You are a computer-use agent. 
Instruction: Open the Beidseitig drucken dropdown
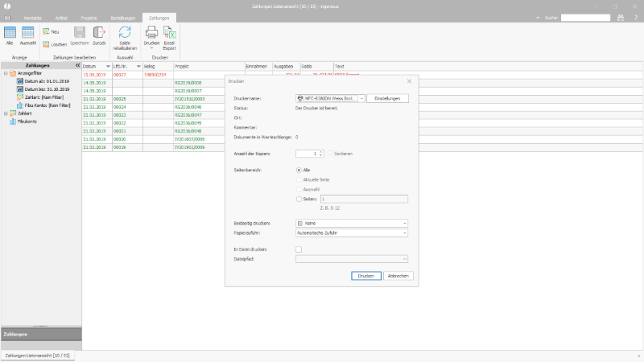[x=405, y=224]
